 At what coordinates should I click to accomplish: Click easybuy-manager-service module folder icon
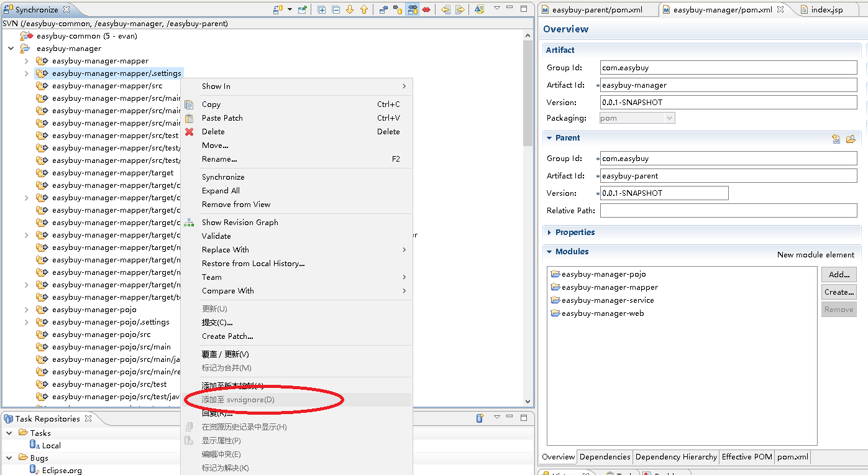coord(555,300)
